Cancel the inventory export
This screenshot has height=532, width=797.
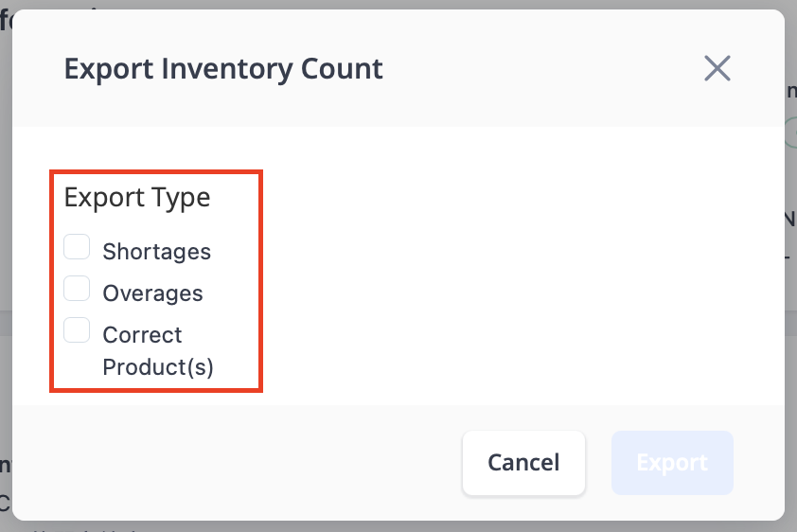[523, 462]
